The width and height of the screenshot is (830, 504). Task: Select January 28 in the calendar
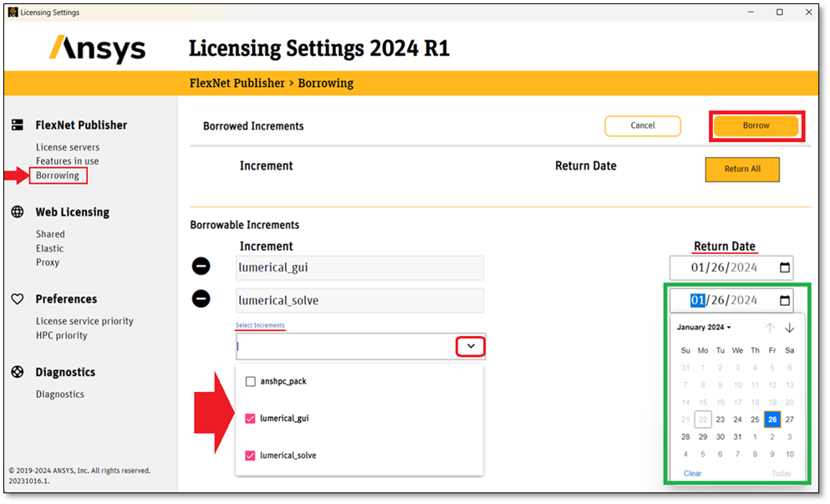(685, 437)
